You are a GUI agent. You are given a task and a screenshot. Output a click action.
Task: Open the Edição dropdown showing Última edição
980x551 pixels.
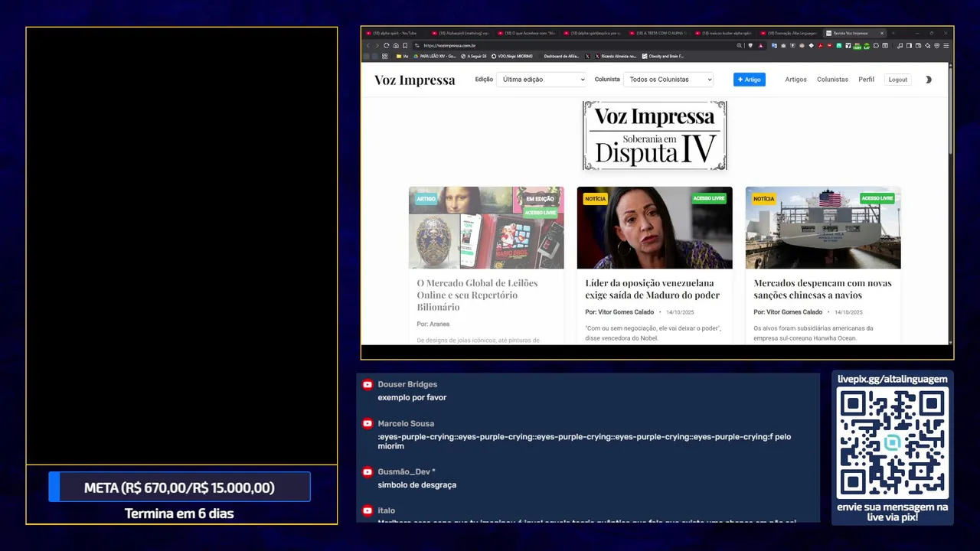click(x=541, y=80)
